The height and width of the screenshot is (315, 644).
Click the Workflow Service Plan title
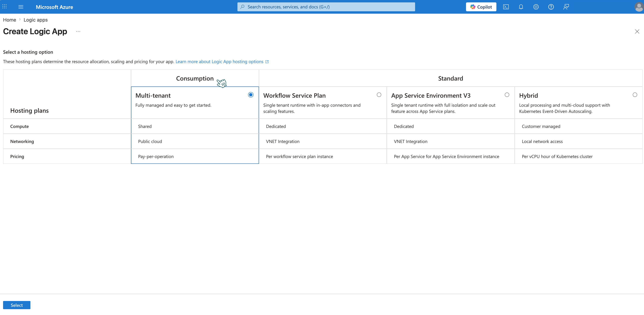(294, 95)
